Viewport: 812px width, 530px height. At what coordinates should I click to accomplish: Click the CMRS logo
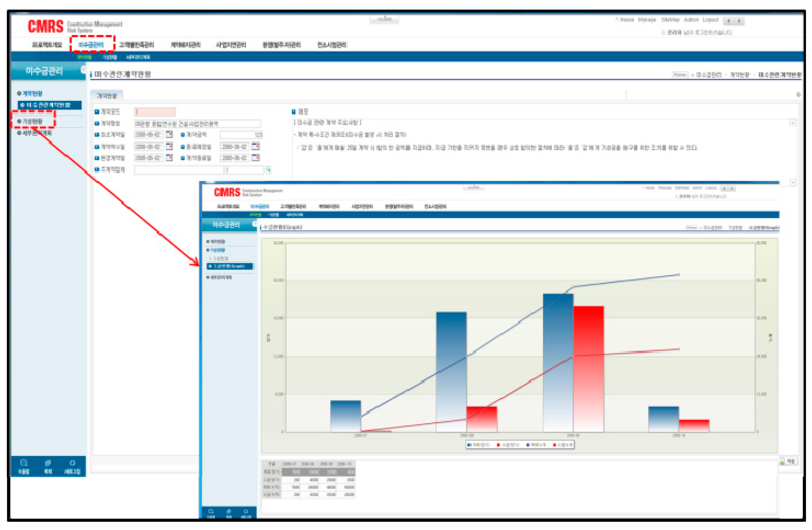point(45,26)
